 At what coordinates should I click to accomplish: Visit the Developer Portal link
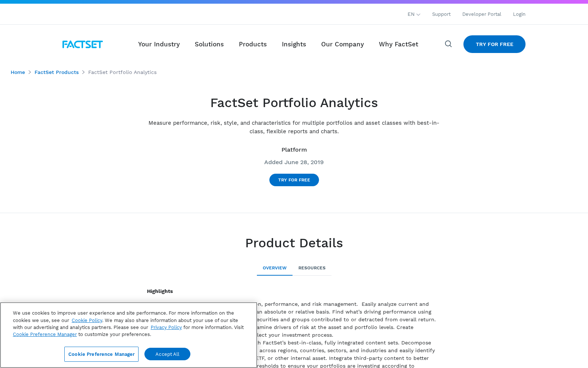482,14
